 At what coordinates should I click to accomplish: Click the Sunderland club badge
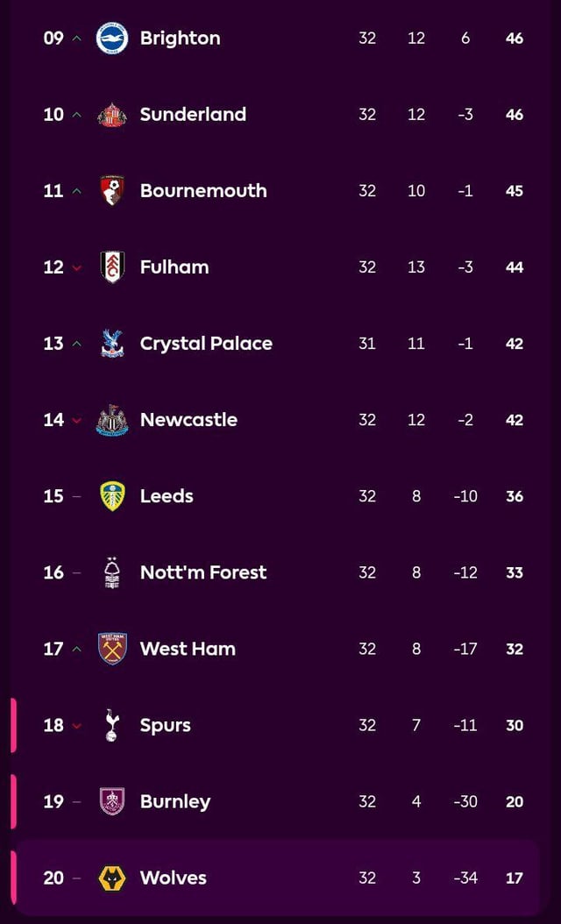112,114
